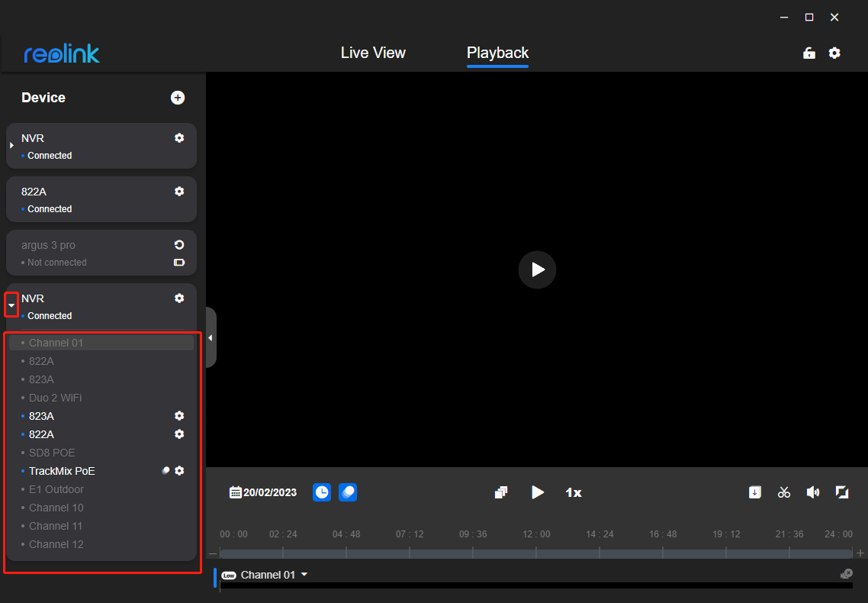Click the timeline at 19:12 mark
The width and height of the screenshot is (868, 603).
pos(725,553)
